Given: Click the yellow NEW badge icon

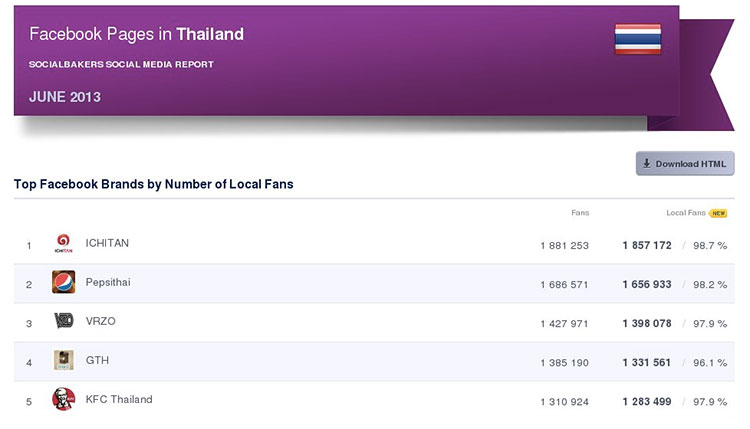Looking at the screenshot, I should click(718, 213).
